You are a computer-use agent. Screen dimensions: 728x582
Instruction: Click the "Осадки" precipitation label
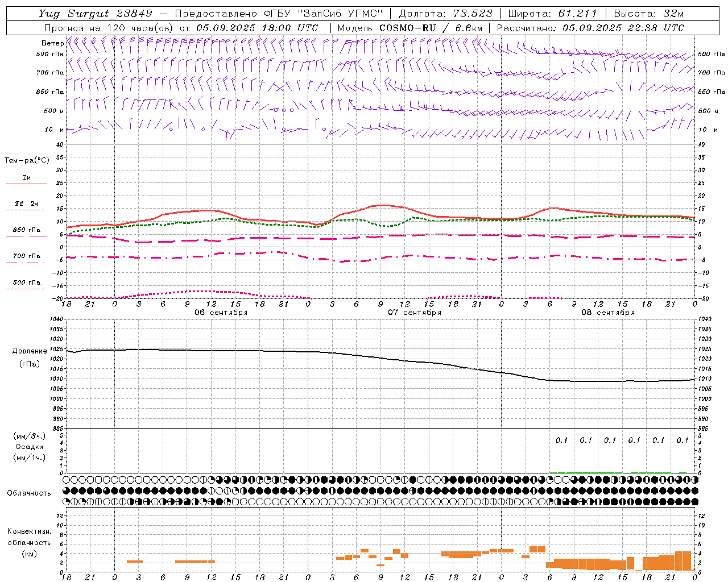[x=30, y=447]
